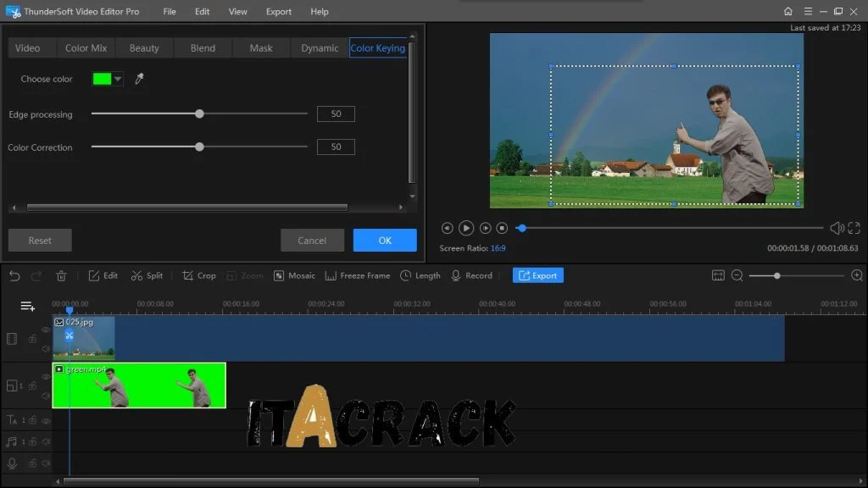Open the Crop tool
The height and width of the screenshot is (488, 868).
pyautogui.click(x=198, y=275)
